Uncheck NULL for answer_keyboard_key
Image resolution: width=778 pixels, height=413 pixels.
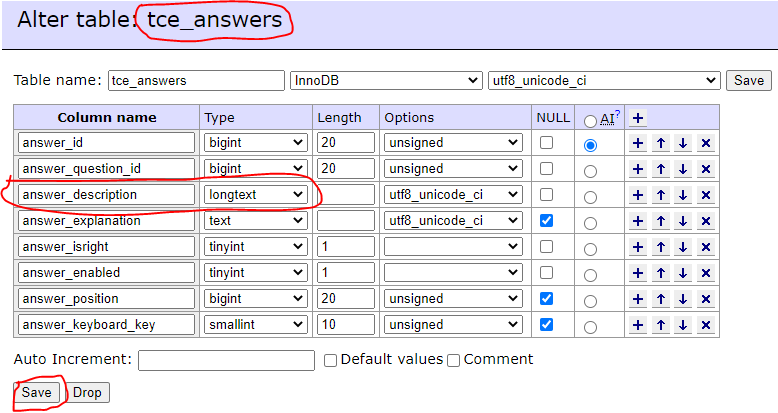tap(546, 324)
